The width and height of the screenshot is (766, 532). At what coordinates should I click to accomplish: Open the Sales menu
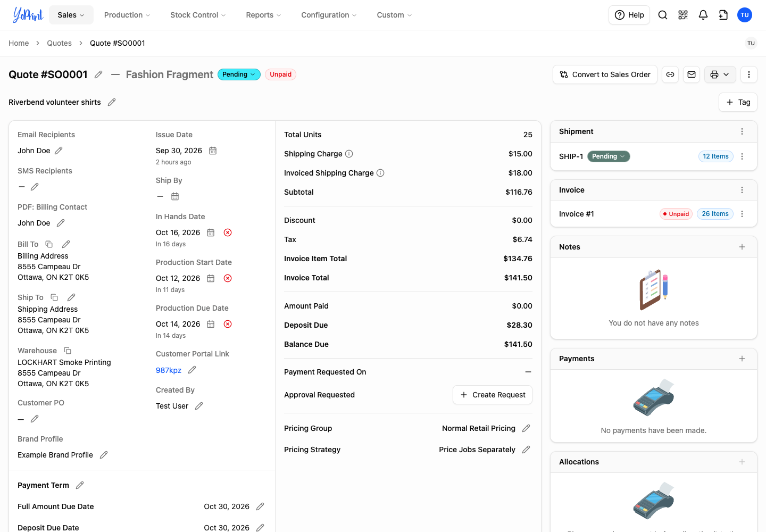71,15
